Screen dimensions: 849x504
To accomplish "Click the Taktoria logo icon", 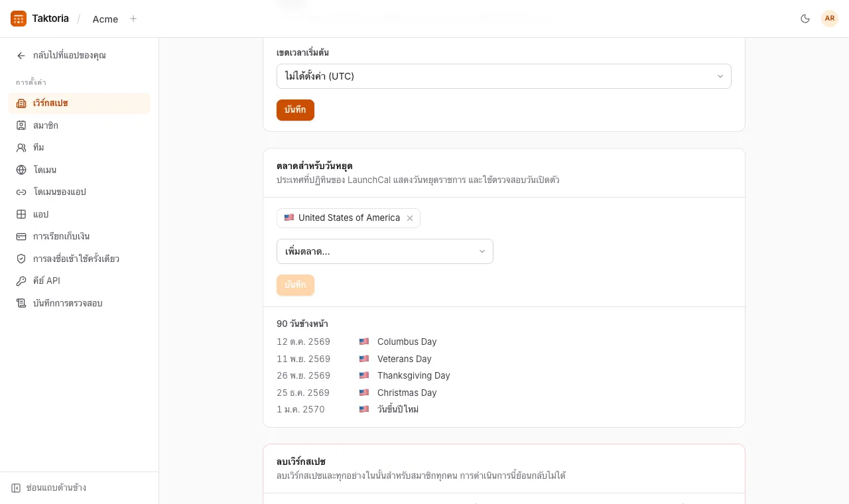I will point(19,19).
